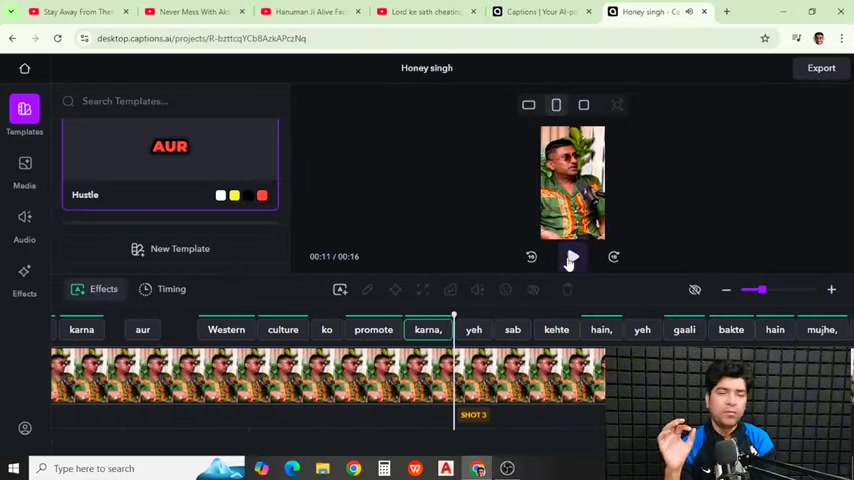The width and height of the screenshot is (854, 480).
Task: Pick the yellow Hustle color swatch
Action: (x=235, y=196)
